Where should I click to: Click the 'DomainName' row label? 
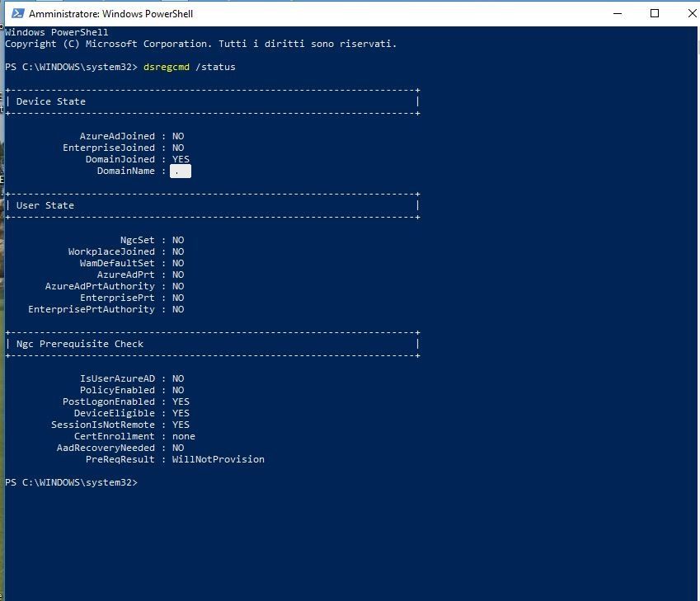126,171
